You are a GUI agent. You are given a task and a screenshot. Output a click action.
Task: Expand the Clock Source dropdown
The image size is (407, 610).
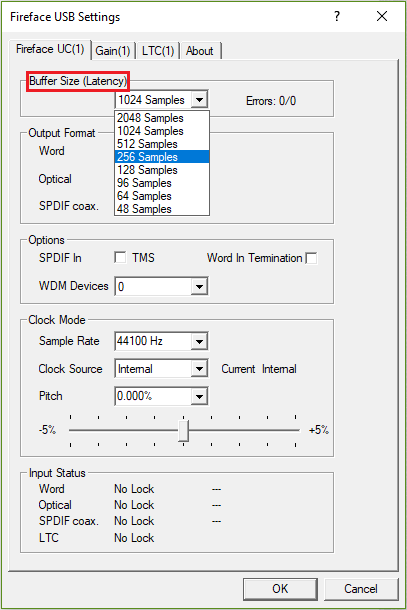tap(199, 368)
